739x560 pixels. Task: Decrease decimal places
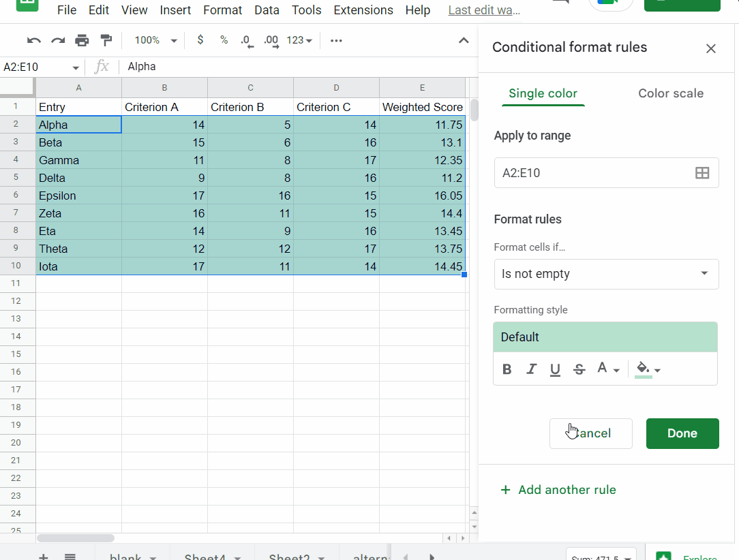point(246,40)
